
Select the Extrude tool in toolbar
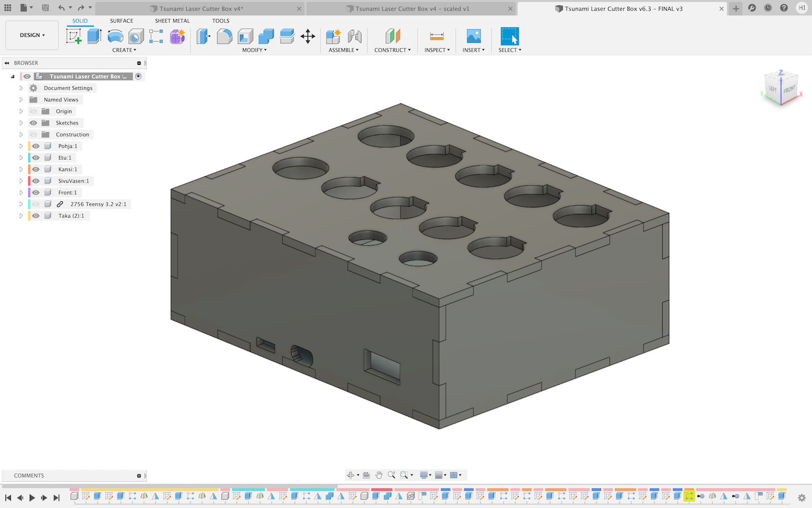(x=94, y=36)
